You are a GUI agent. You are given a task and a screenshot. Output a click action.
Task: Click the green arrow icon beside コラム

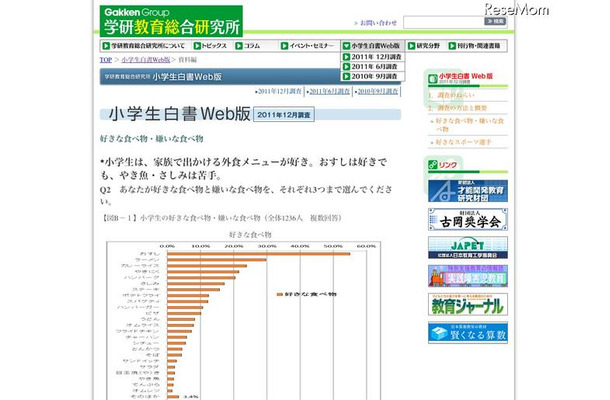click(x=239, y=46)
